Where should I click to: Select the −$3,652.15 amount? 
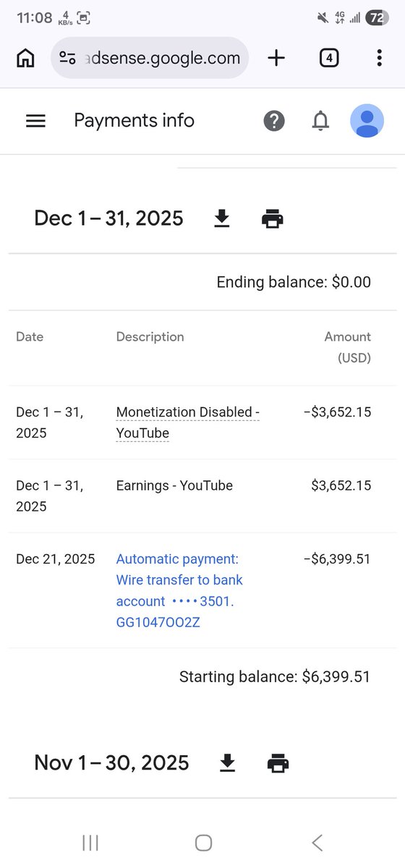point(337,412)
